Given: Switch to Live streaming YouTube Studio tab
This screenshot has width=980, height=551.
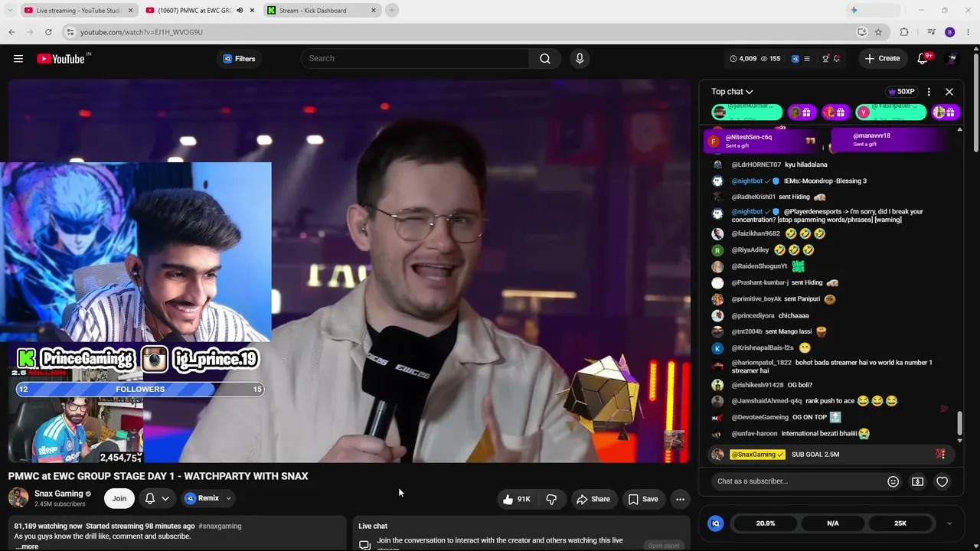Looking at the screenshot, I should 78,11.
